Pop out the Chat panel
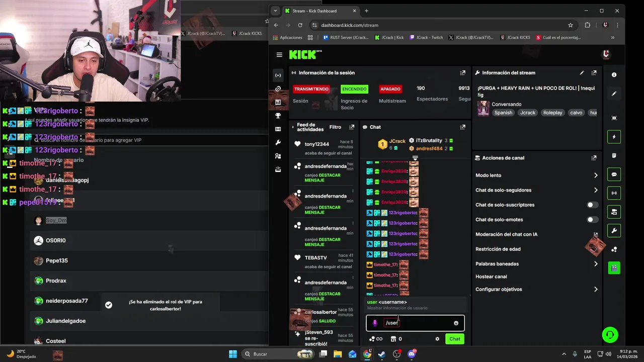 point(463,127)
